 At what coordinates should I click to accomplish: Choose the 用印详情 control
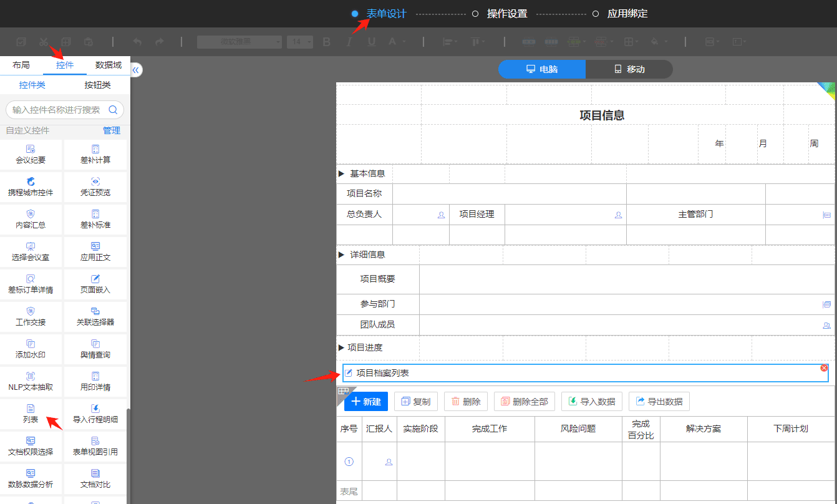[x=95, y=381]
